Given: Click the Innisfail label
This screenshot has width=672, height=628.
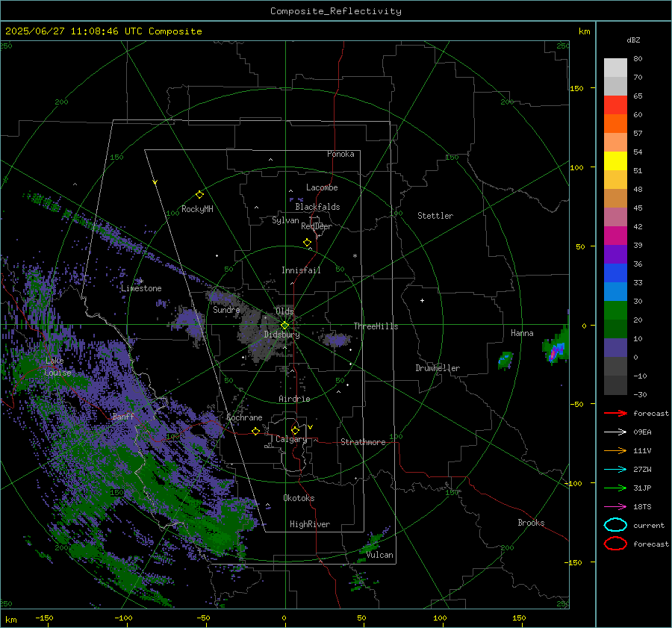Looking at the screenshot, I should point(301,270).
